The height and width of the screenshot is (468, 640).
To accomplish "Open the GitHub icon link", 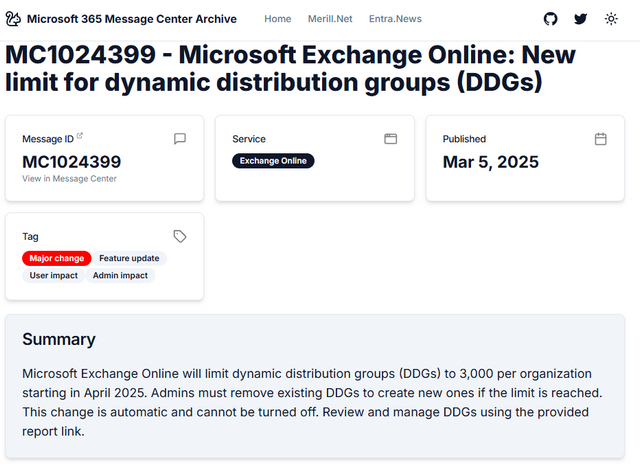I will 550,19.
